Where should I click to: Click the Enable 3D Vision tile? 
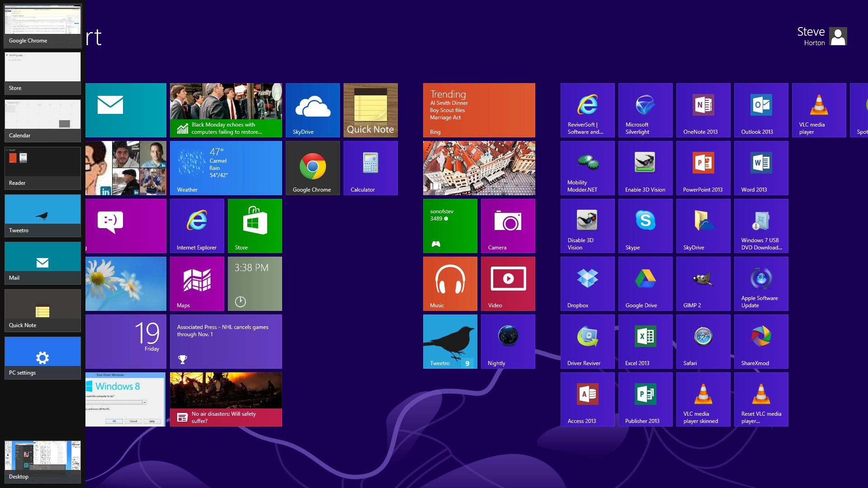tap(646, 168)
